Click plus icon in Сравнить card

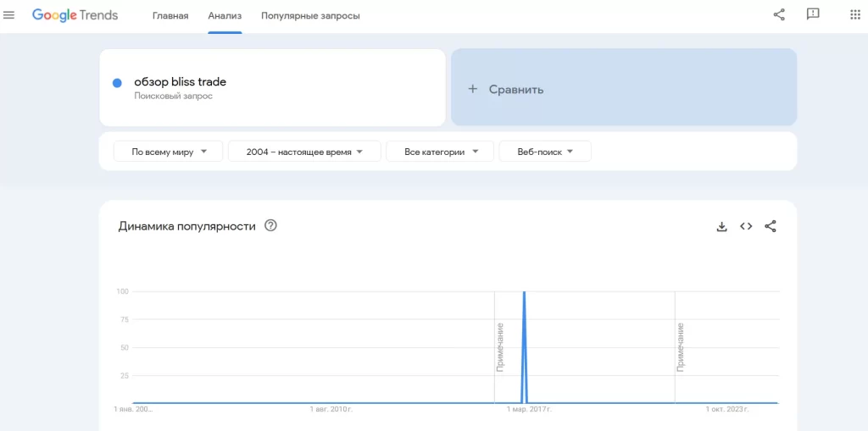[x=472, y=89]
